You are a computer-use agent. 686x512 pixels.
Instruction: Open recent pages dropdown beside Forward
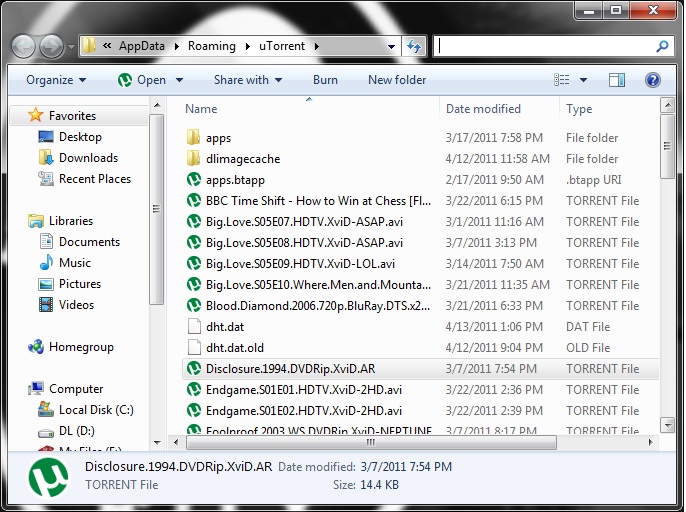click(72, 46)
